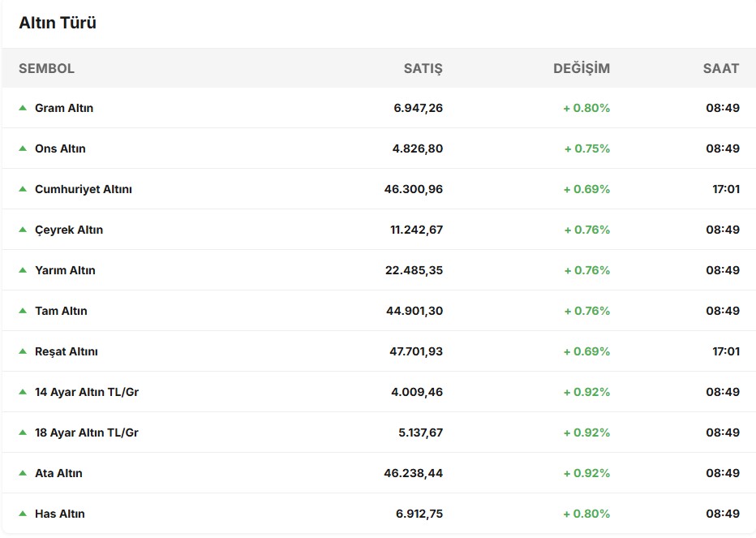
Task: Click the Reşat Altını time 17:01
Action: click(725, 351)
